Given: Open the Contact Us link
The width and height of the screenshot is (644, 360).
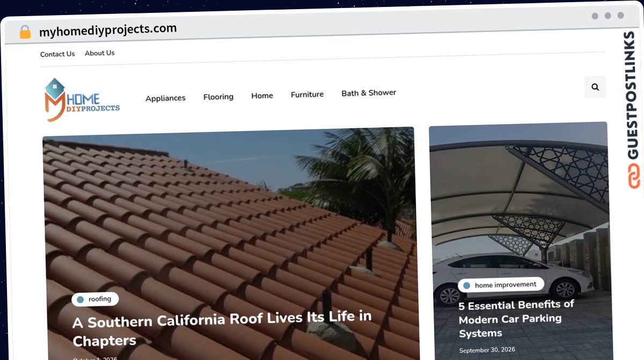Looking at the screenshot, I should (x=57, y=54).
